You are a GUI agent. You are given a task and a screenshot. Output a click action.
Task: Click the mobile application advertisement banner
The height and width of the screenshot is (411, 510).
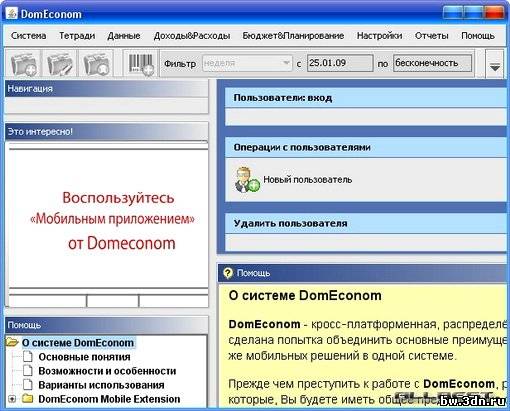[x=109, y=218]
